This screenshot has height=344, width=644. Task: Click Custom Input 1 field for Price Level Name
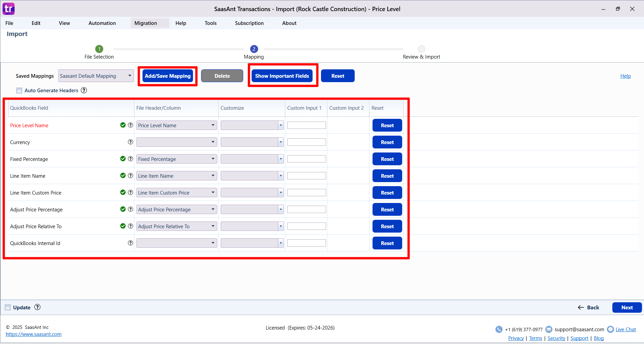click(x=307, y=125)
